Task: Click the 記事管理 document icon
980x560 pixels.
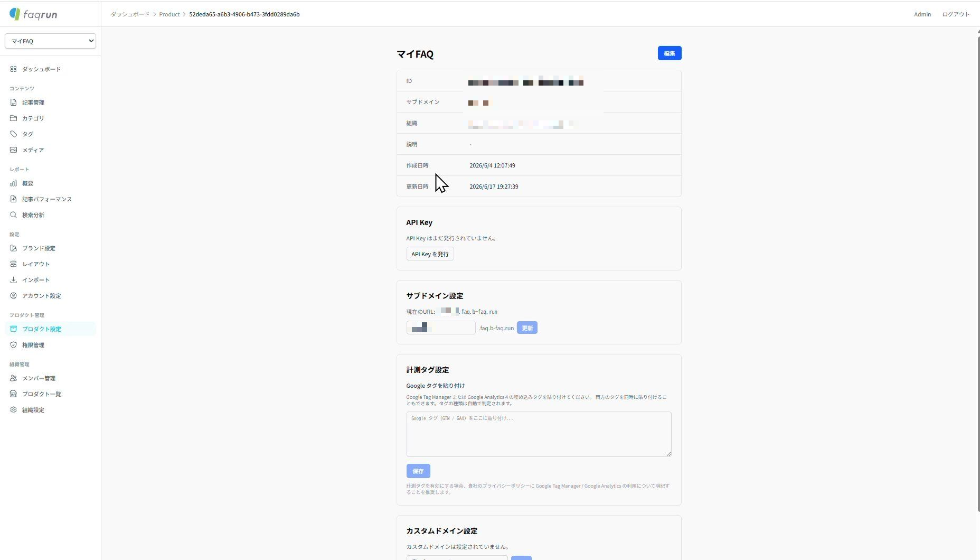Action: click(x=14, y=102)
